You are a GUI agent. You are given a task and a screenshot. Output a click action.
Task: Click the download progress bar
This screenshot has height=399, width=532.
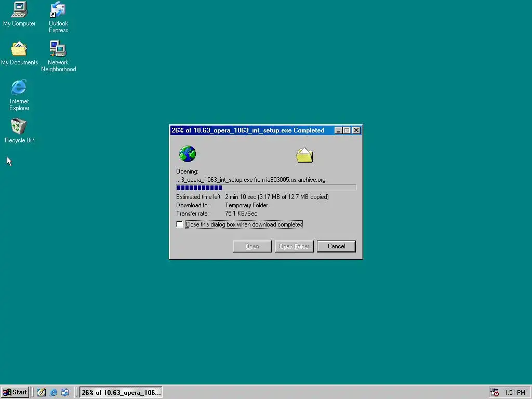point(266,188)
